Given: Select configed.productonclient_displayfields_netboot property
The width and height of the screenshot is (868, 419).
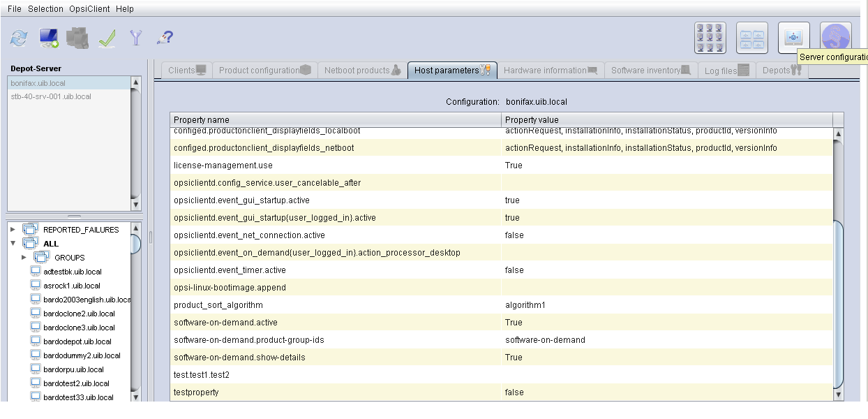Looking at the screenshot, I should click(x=336, y=148).
